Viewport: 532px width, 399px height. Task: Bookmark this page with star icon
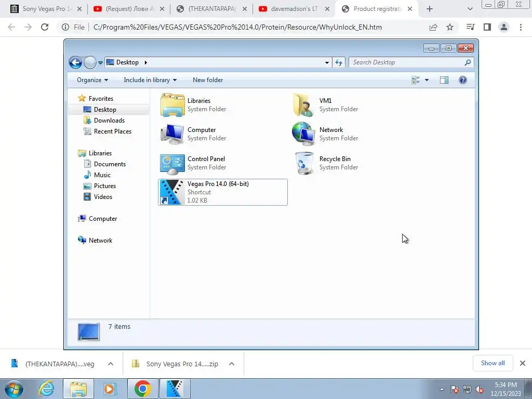450,27
